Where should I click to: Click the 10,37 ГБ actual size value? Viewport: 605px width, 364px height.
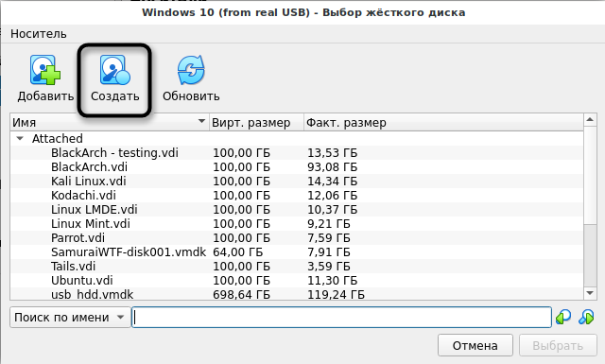pos(332,210)
